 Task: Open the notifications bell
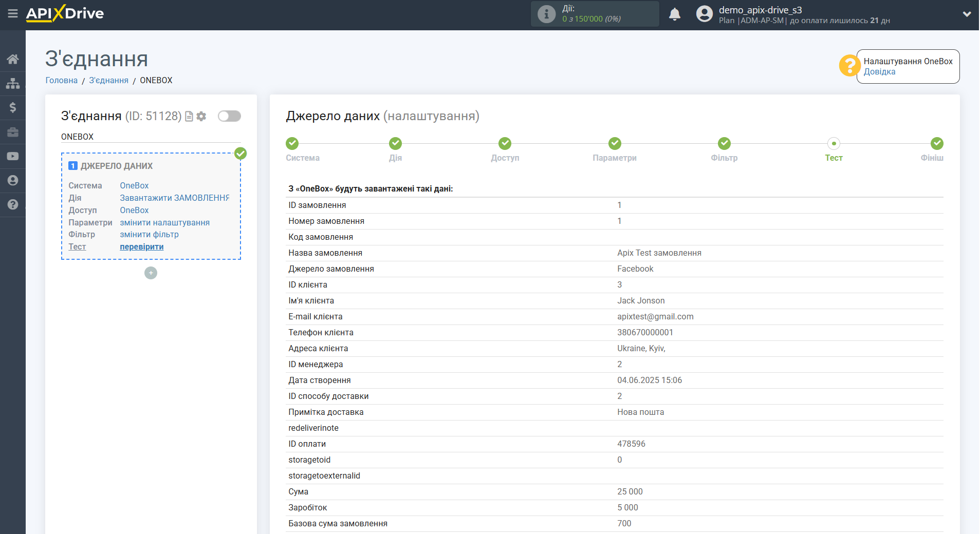point(675,14)
